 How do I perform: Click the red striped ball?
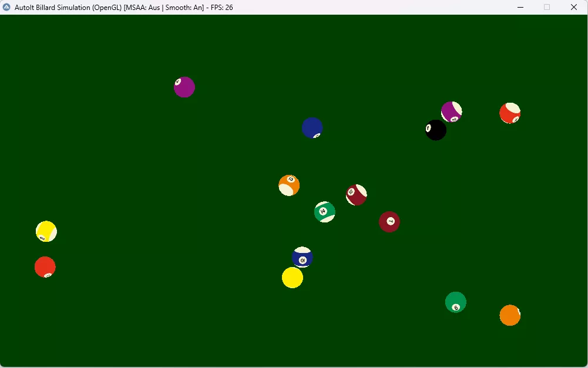pyautogui.click(x=510, y=113)
